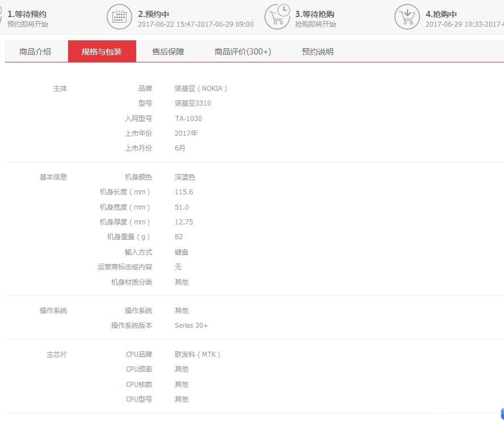Click the brand value 诺基亚（NOKIA）
504x421 pixels.
tap(201, 89)
